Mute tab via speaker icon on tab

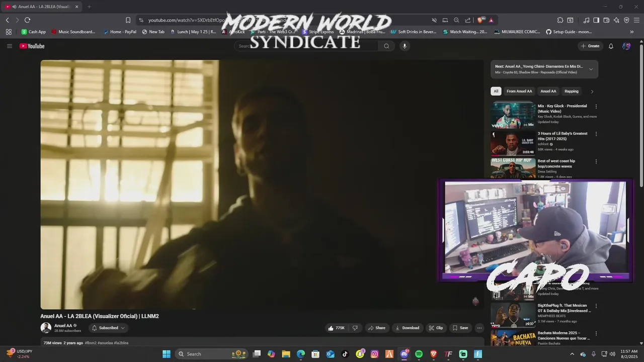(x=14, y=7)
